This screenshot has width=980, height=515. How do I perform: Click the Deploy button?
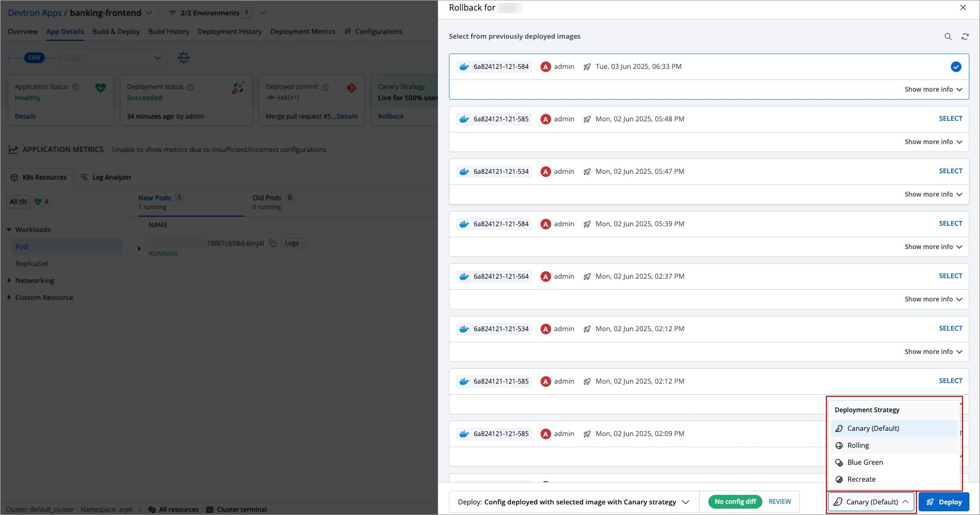[943, 502]
